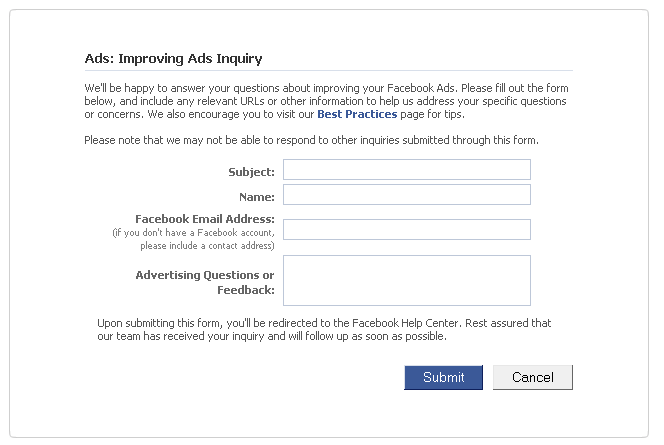Click the Subject input field
Viewport: 664px width, 445px height.
[x=407, y=169]
